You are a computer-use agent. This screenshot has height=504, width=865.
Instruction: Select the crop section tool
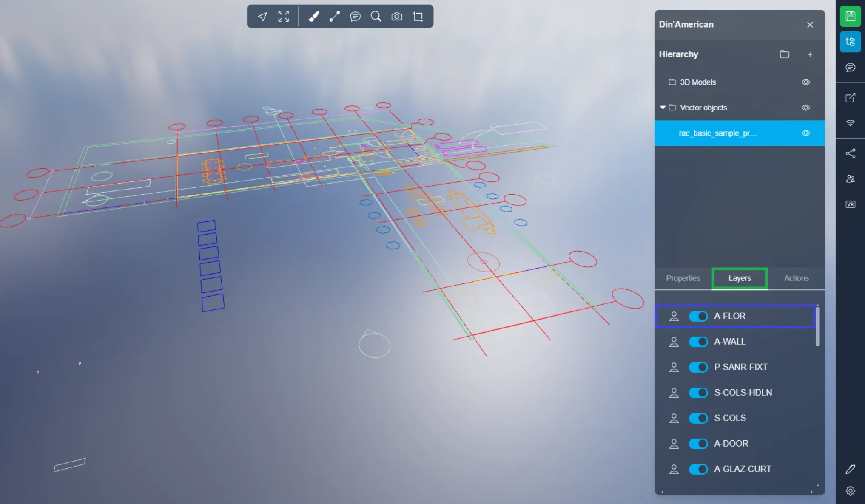click(418, 17)
